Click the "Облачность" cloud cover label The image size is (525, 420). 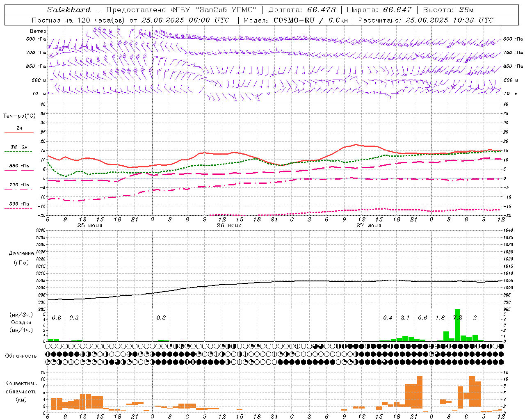click(21, 356)
